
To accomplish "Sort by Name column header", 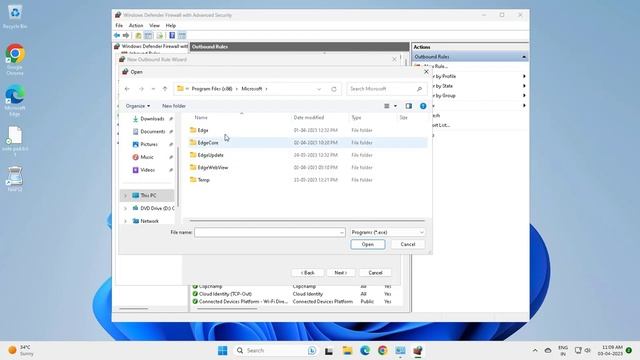I will tap(201, 118).
